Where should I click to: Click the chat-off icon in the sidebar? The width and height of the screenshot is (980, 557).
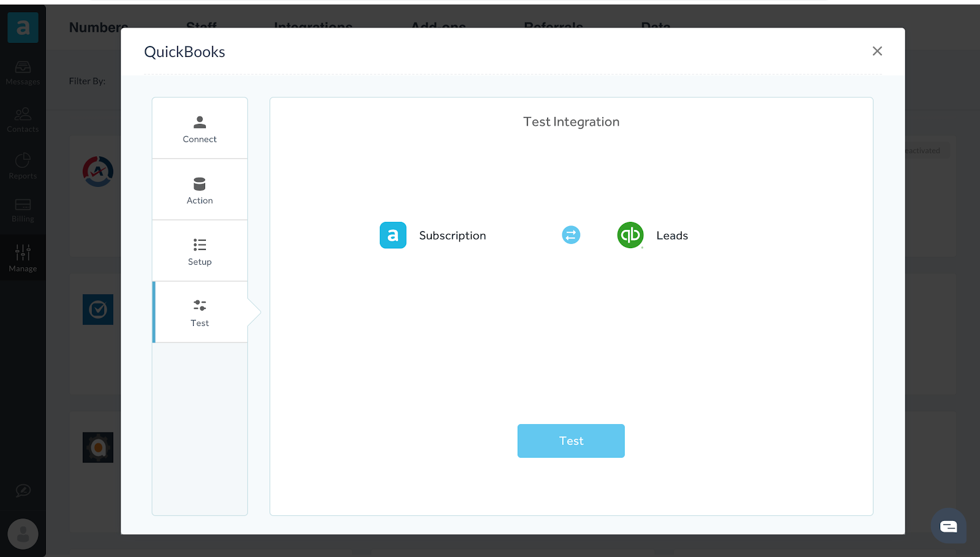[x=23, y=490]
